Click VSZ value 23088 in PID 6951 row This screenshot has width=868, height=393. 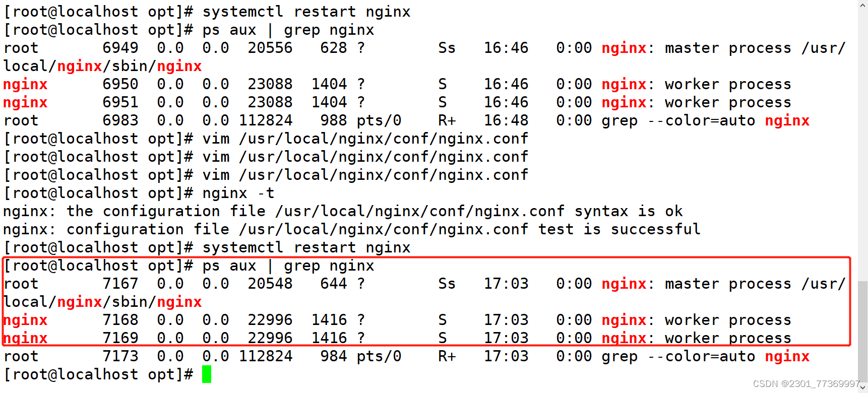[270, 102]
